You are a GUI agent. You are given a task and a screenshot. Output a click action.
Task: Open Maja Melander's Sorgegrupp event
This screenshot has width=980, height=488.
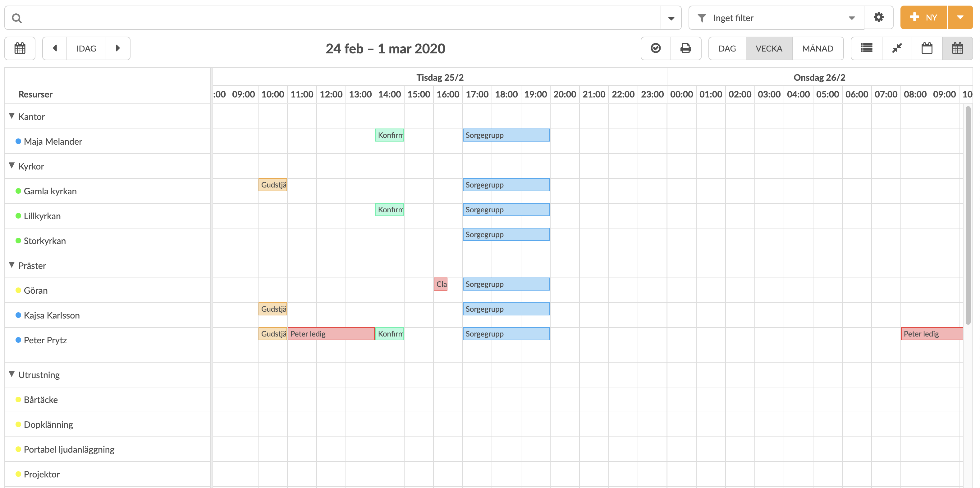pos(506,135)
